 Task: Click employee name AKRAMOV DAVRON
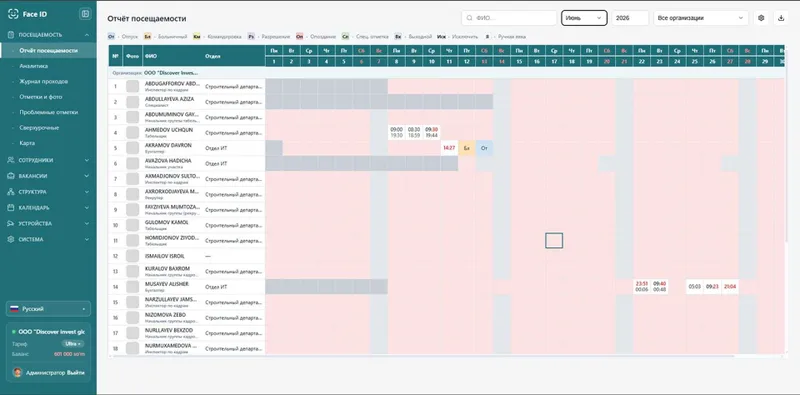click(x=168, y=145)
